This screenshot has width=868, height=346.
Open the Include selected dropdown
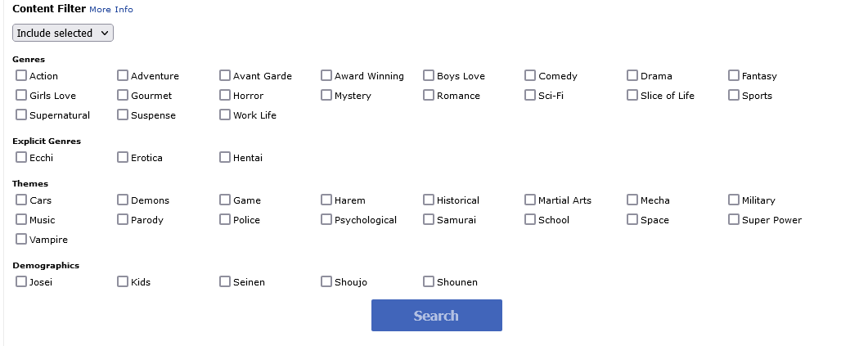(x=63, y=34)
